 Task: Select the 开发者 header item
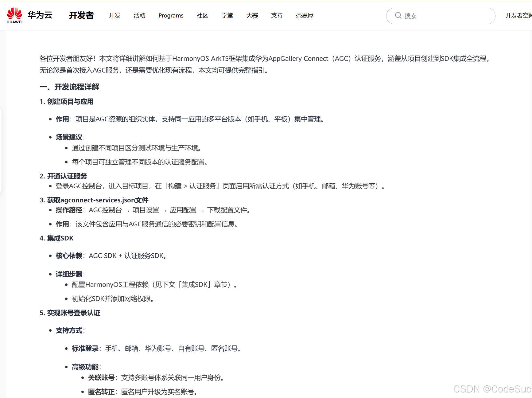(x=81, y=15)
